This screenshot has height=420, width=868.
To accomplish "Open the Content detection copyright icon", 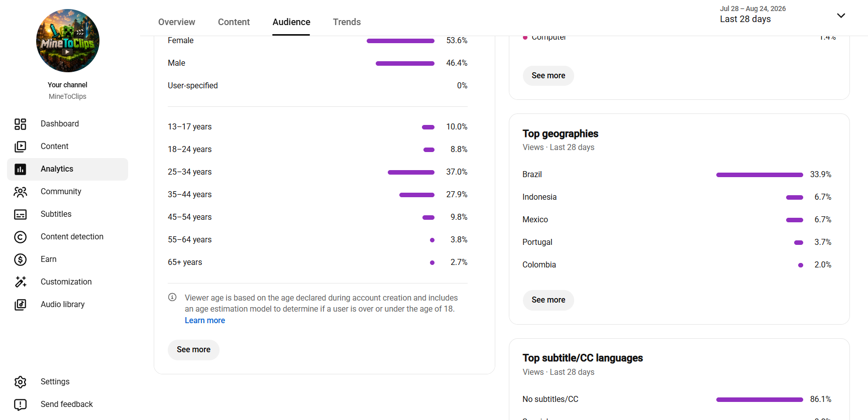I will (x=20, y=237).
